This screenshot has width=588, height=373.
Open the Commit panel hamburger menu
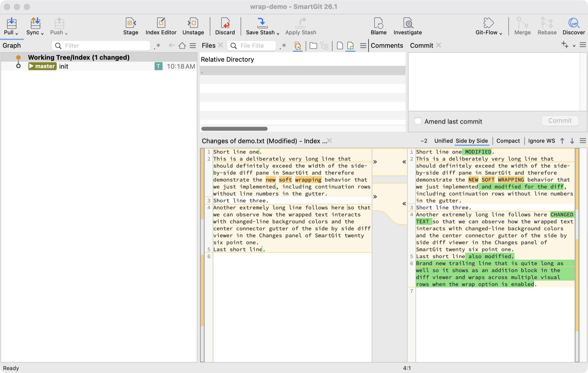[x=583, y=45]
